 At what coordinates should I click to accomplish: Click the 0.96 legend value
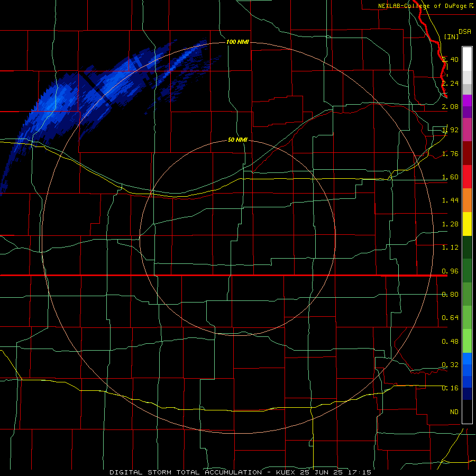point(450,271)
